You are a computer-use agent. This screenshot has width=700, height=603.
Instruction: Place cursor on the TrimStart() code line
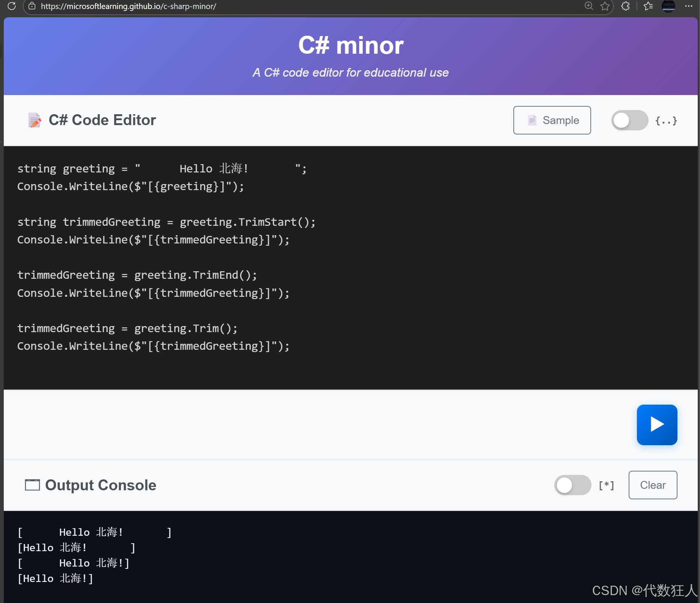tap(166, 222)
